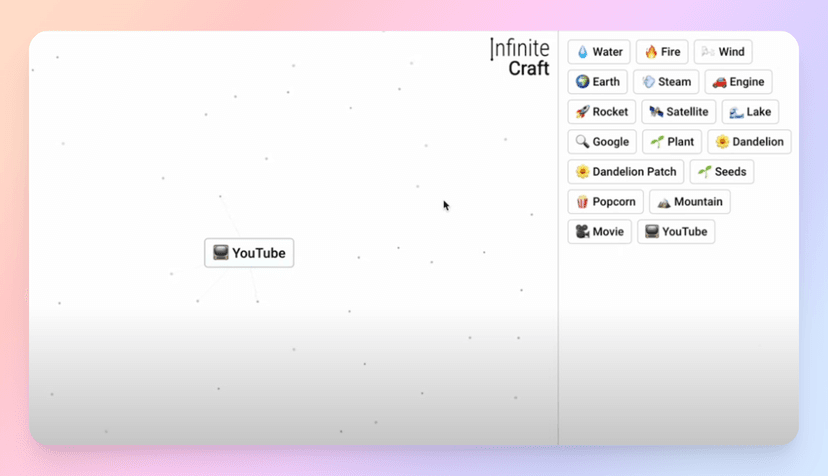This screenshot has height=476, width=828.
Task: Choose the Dandelion Patch element
Action: pyautogui.click(x=626, y=172)
